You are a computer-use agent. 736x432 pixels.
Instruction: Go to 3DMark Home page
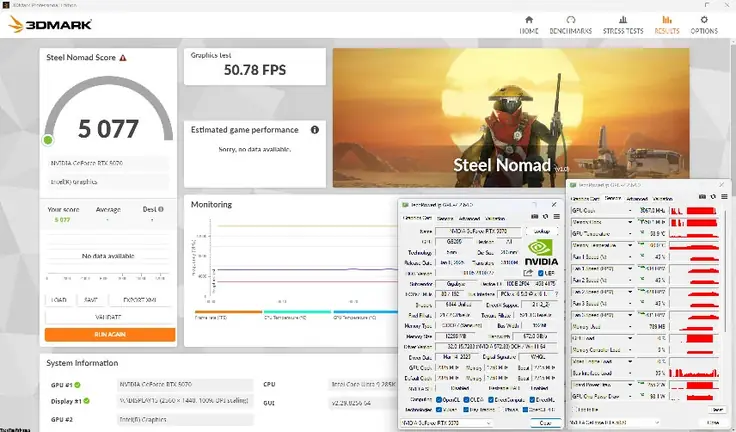(x=529, y=25)
